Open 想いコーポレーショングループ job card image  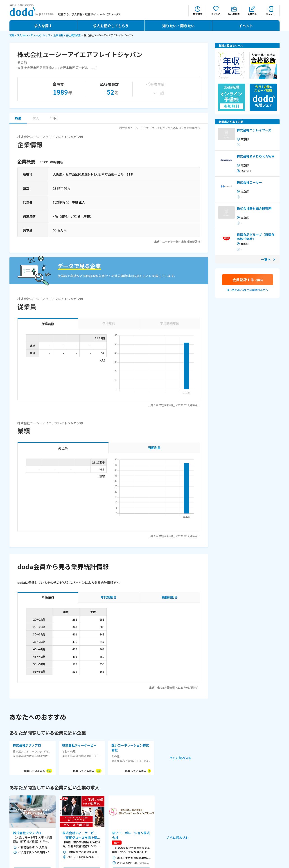(x=131, y=812)
